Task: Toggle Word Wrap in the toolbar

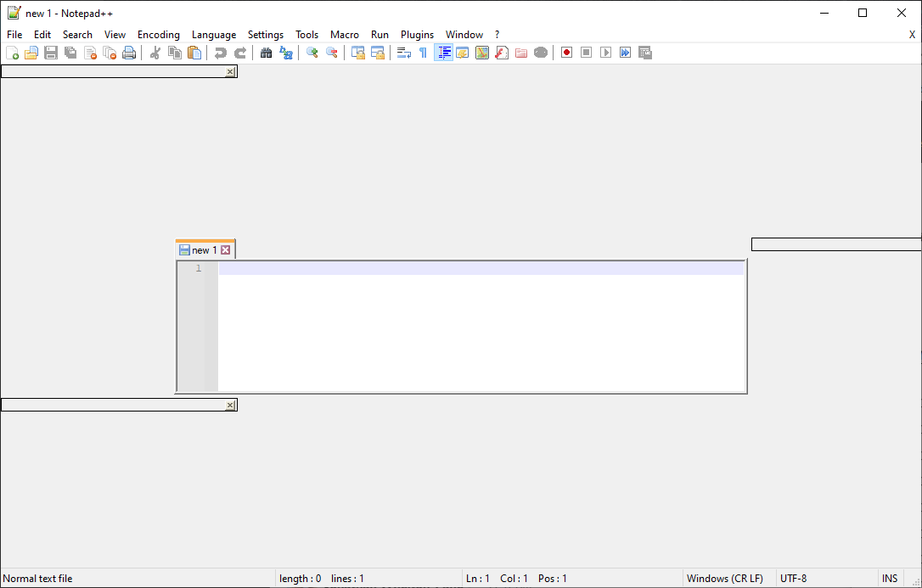Action: point(404,53)
